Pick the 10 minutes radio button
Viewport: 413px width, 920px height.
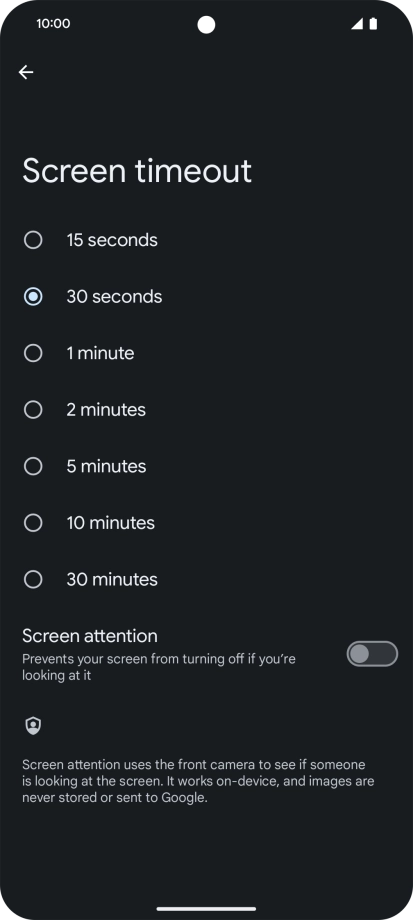click(x=33, y=522)
